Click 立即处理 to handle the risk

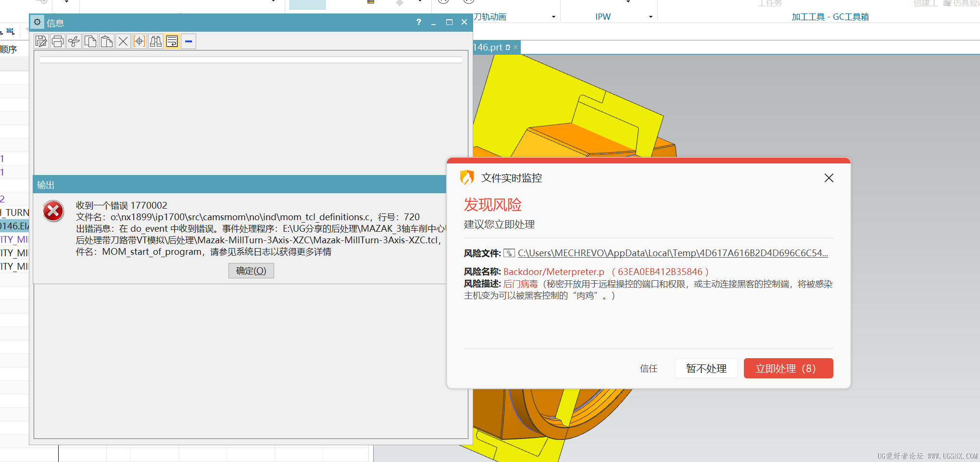pos(788,368)
